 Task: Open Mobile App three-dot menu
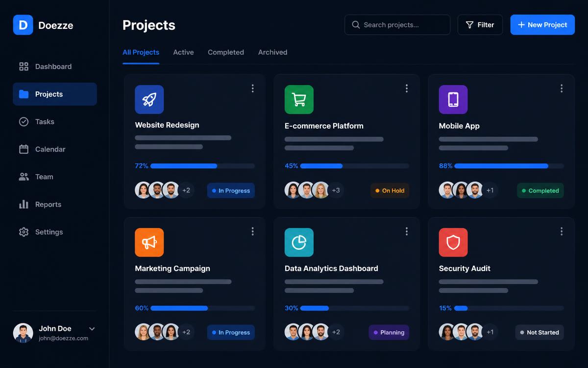[562, 89]
